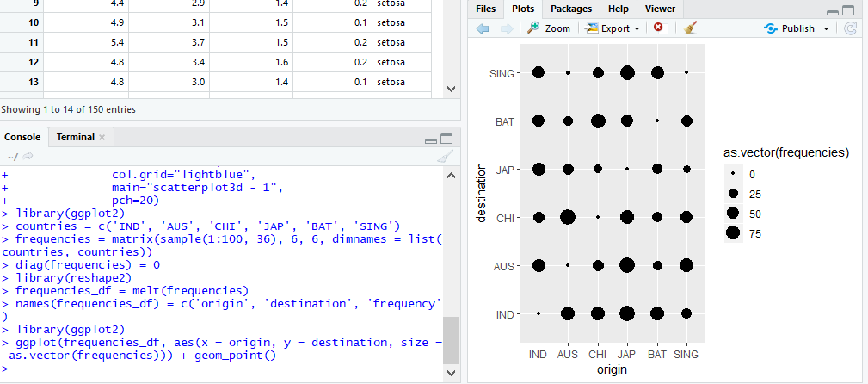868x384 pixels.
Task: Open the Packages tab
Action: coord(570,9)
